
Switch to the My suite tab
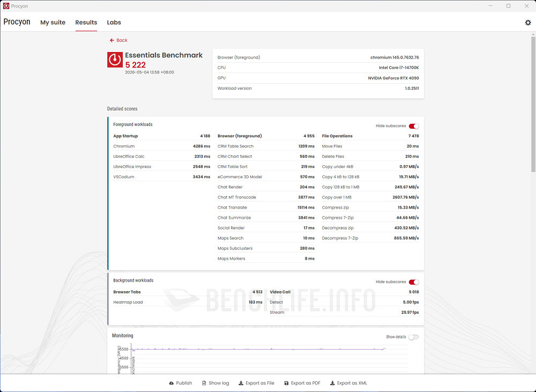point(53,22)
